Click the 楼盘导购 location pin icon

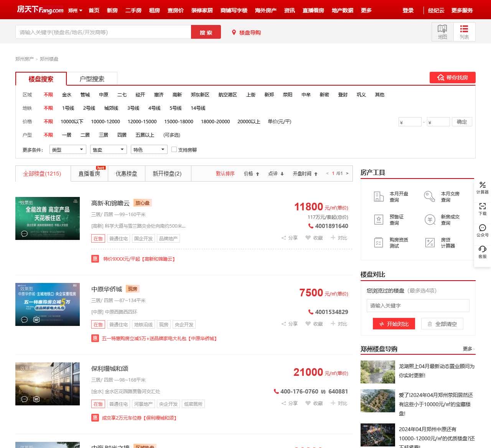(x=234, y=33)
